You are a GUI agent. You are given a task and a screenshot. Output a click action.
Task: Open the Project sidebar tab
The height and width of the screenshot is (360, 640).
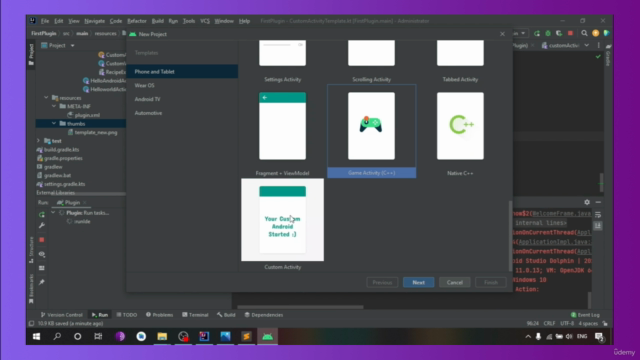pyautogui.click(x=31, y=54)
